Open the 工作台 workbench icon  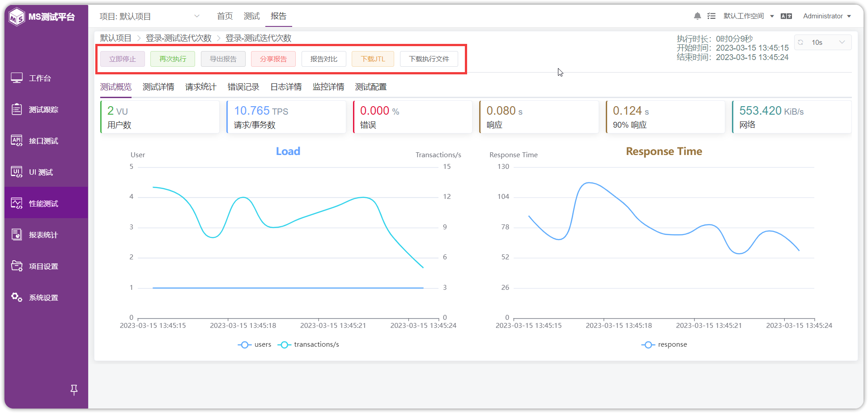pos(17,78)
